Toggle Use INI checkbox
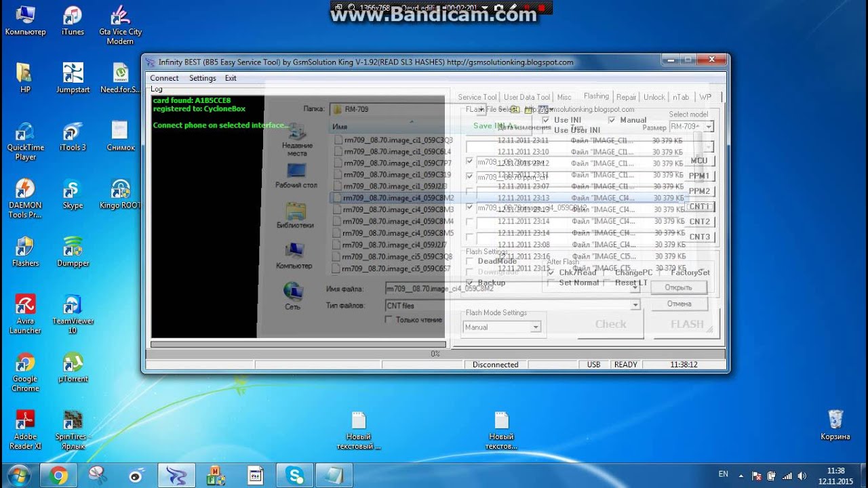Screen dimensions: 868x488 click(546, 120)
